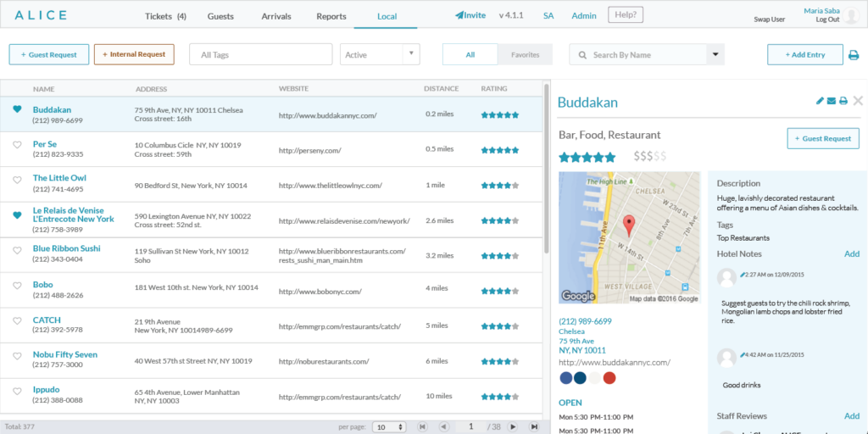Click the Google logo on the map

coord(578,296)
